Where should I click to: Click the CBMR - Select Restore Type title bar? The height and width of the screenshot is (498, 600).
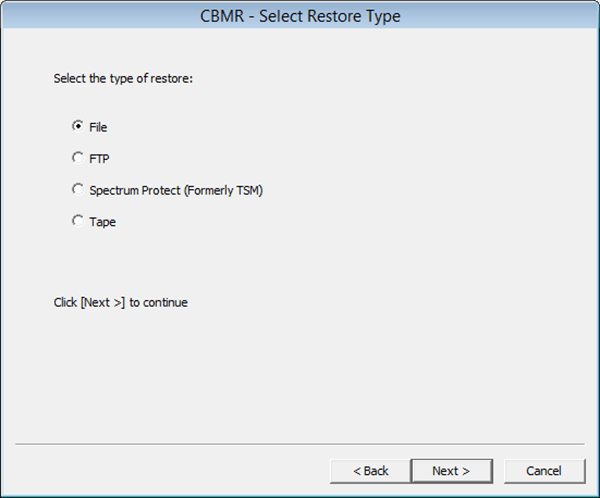tap(300, 15)
